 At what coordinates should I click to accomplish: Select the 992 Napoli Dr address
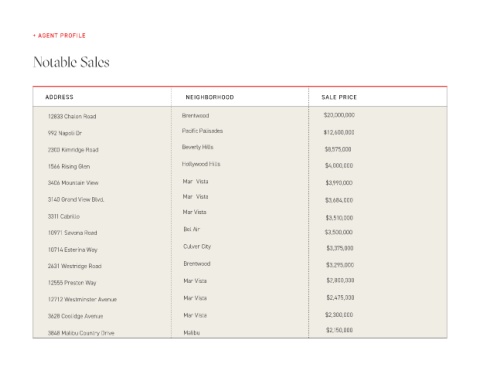coord(65,133)
